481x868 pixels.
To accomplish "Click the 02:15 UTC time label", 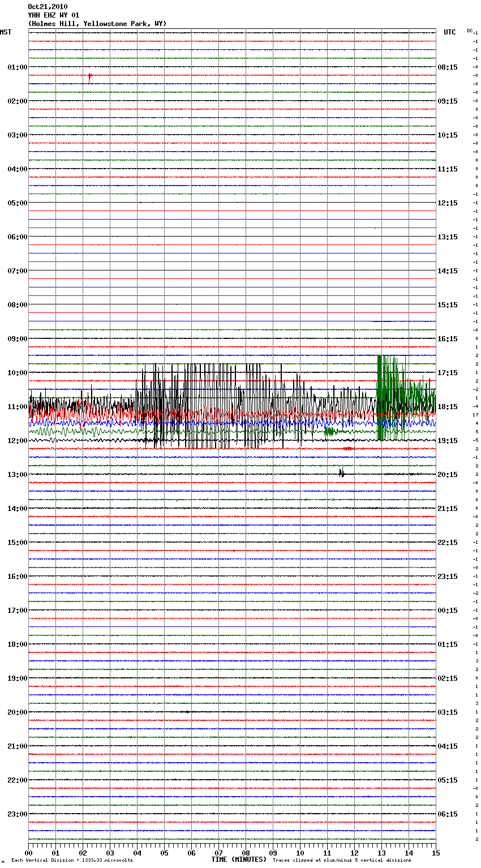I will point(448,678).
